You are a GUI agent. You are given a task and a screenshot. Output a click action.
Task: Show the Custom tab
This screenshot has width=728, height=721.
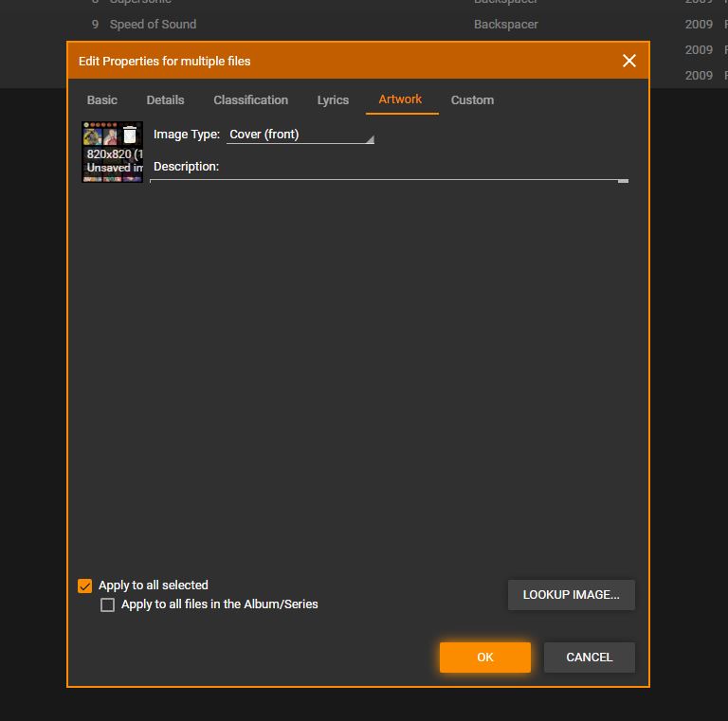pos(472,99)
